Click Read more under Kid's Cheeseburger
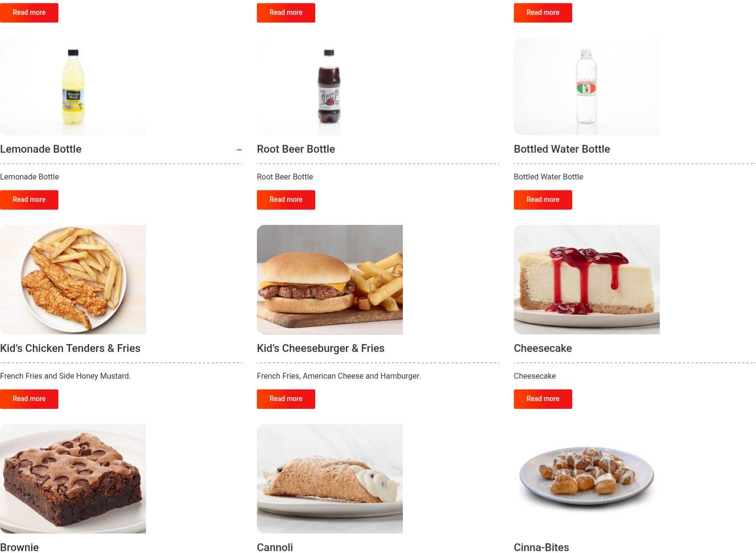Viewport: 756px width, 553px height. click(286, 399)
